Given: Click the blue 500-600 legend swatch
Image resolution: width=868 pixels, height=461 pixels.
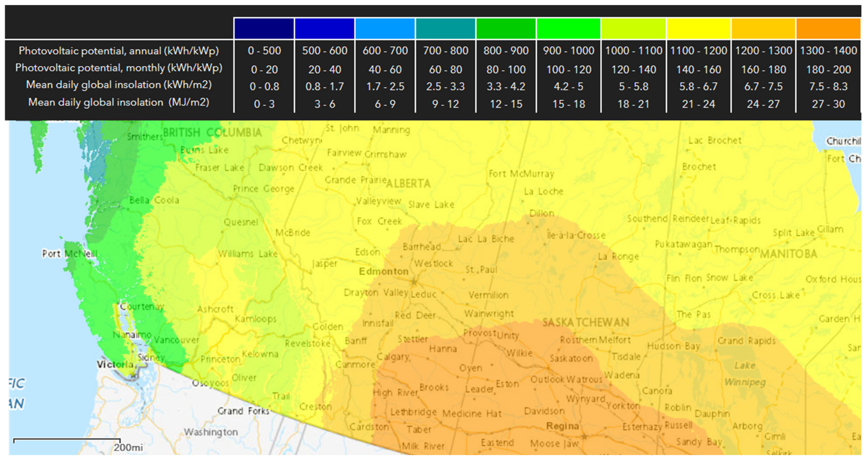Looking at the screenshot, I should [325, 28].
